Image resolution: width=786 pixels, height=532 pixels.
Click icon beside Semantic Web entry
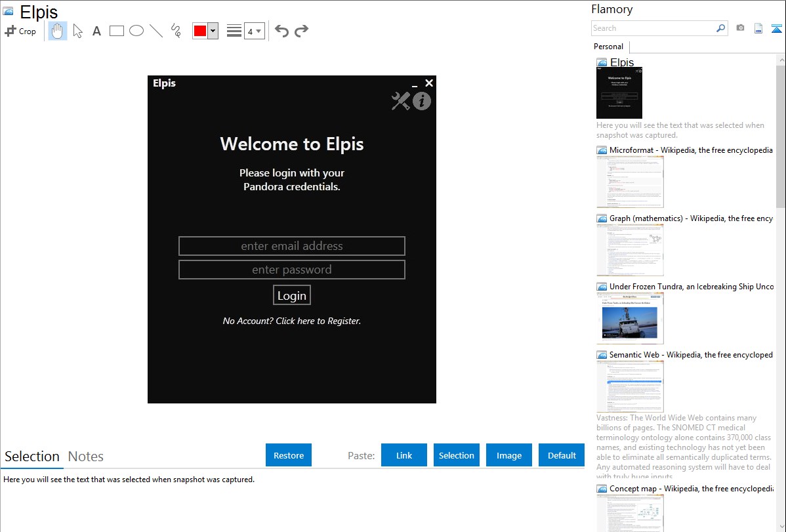click(x=602, y=355)
